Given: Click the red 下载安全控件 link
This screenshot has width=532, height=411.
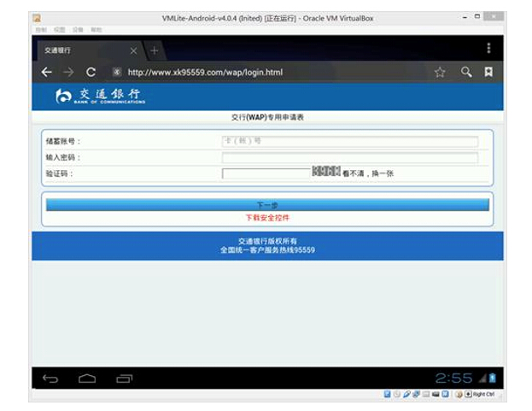Looking at the screenshot, I should coord(267,218).
